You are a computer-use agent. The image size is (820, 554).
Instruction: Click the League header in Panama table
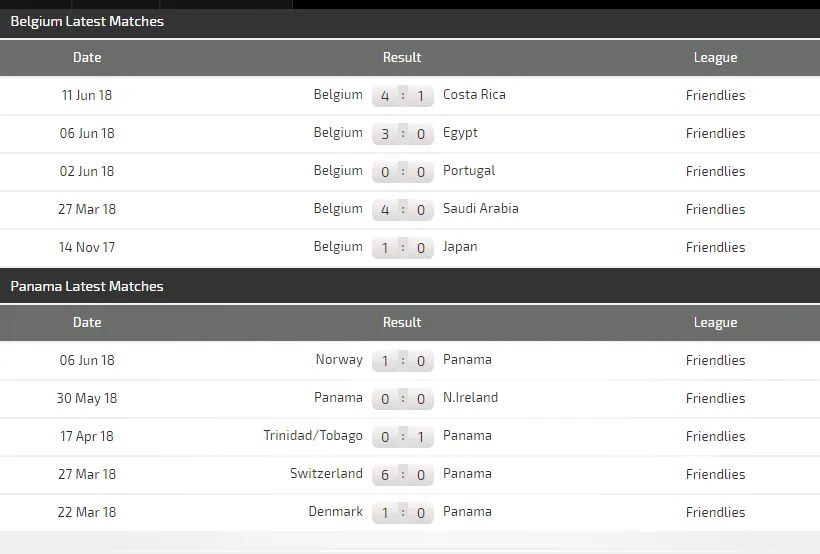[x=715, y=322]
